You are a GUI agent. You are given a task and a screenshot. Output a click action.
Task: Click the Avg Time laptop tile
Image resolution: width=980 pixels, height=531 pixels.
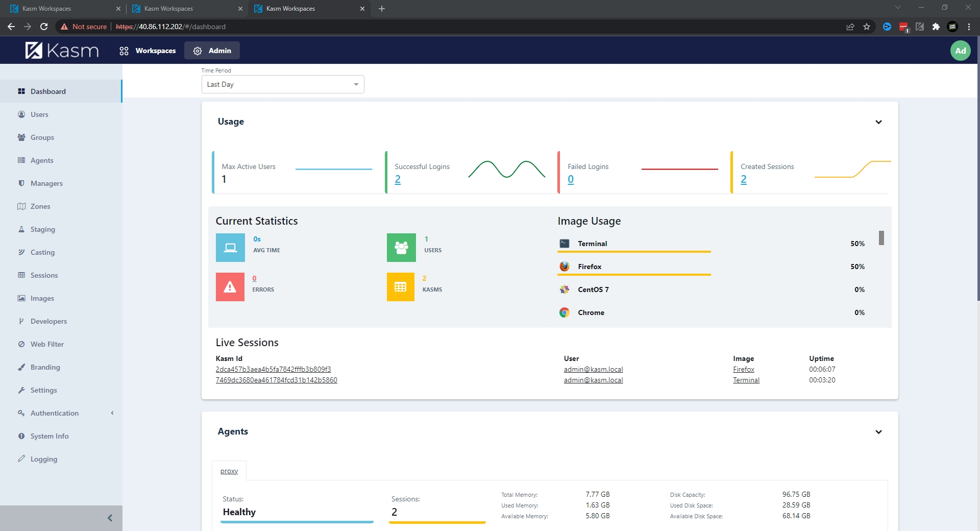click(x=230, y=248)
